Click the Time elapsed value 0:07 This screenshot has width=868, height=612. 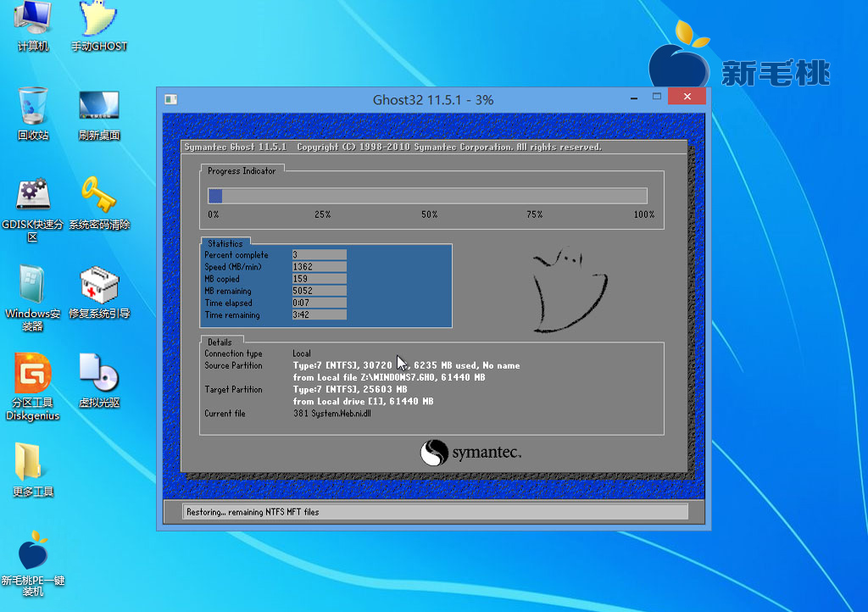click(x=320, y=303)
